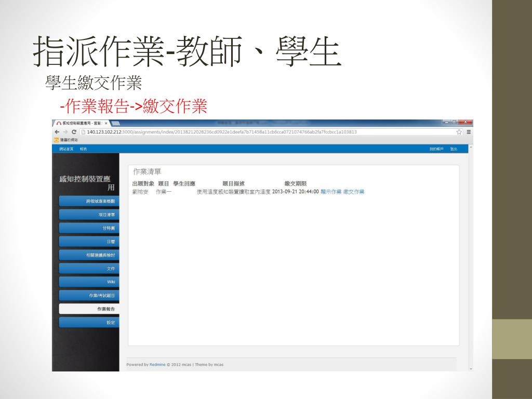The width and height of the screenshot is (532, 399).
Task: Go back with the browser back arrow
Action: 57,132
